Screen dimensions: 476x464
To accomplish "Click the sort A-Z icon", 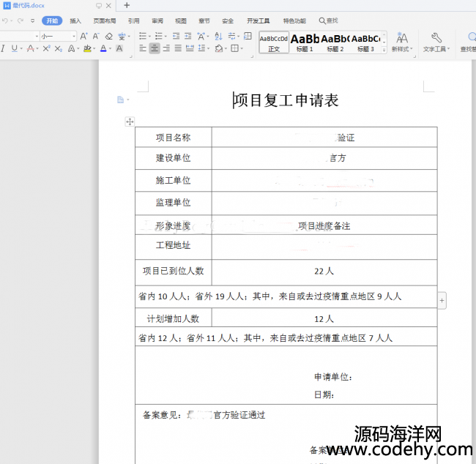I will pos(218,37).
